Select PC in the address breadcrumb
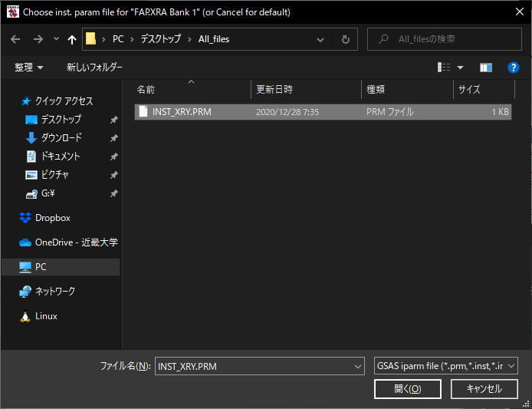The height and width of the screenshot is (409, 532). point(118,39)
